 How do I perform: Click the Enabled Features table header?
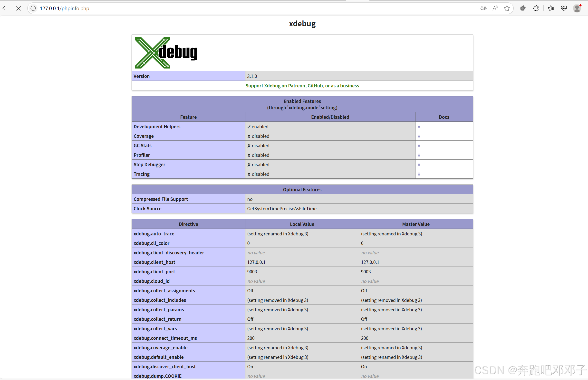[x=302, y=104]
